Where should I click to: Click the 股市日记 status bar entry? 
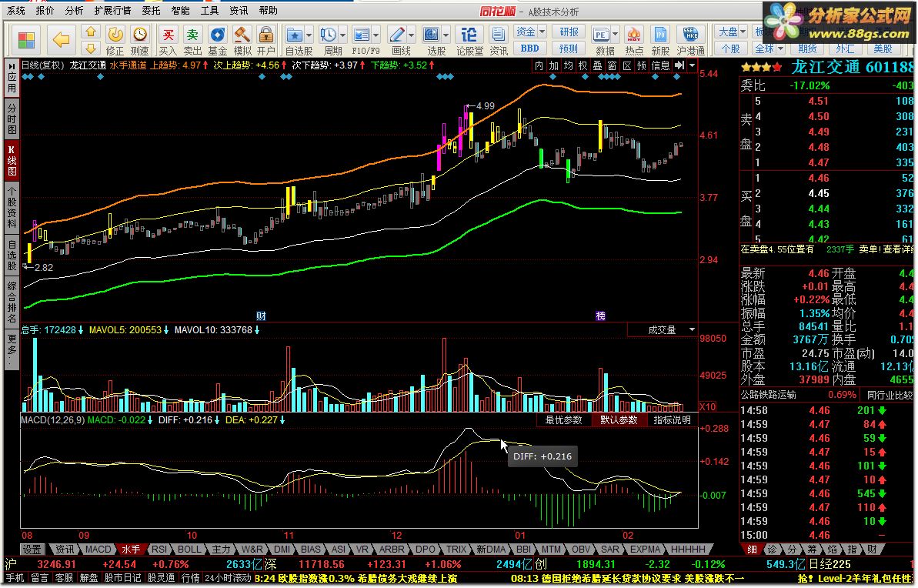123,578
